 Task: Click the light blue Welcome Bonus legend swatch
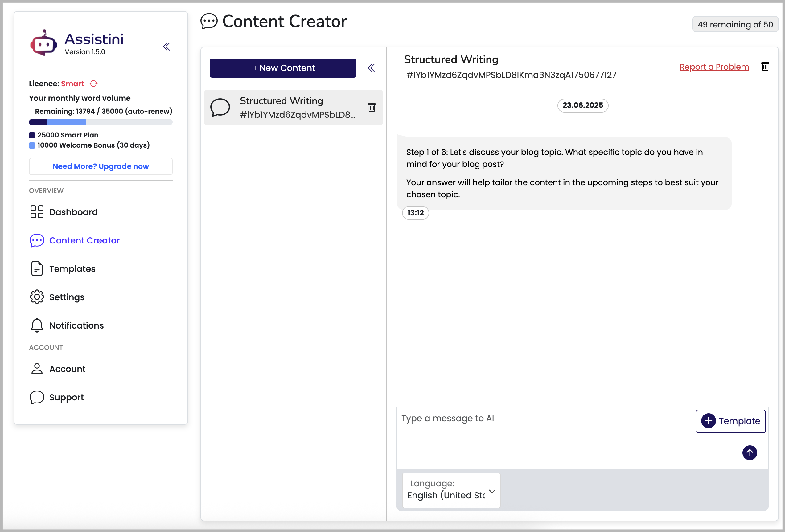pos(32,145)
